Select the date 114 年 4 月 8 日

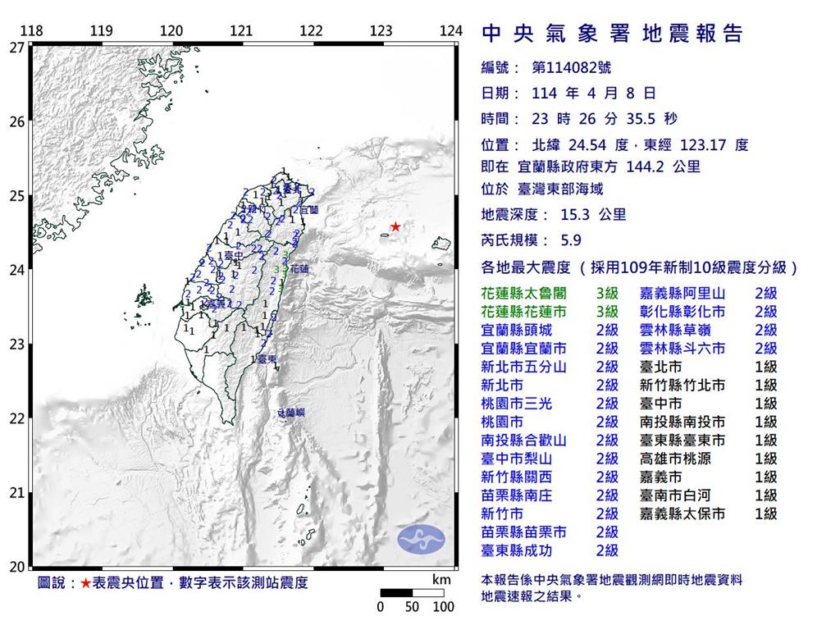pos(594,94)
